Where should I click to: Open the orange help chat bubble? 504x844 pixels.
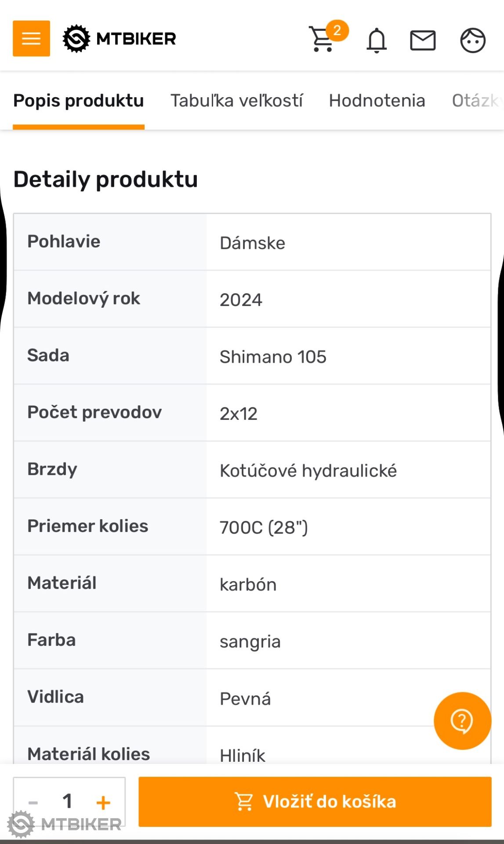[x=462, y=720]
